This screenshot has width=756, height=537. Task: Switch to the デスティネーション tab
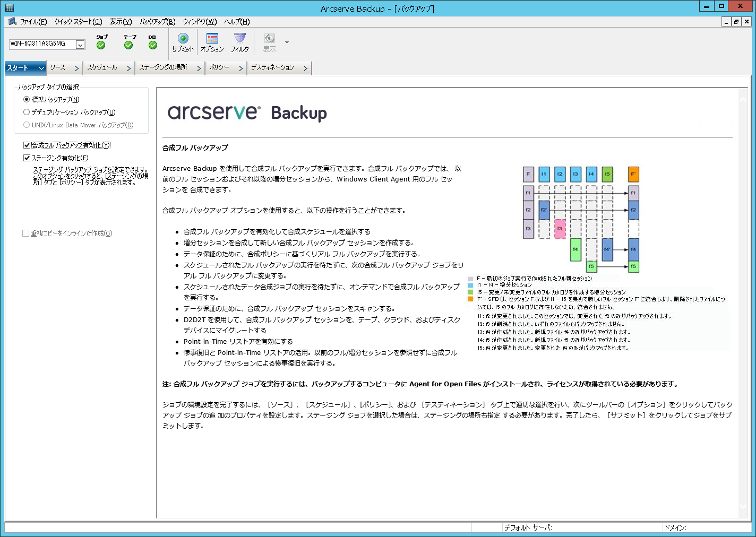click(279, 68)
